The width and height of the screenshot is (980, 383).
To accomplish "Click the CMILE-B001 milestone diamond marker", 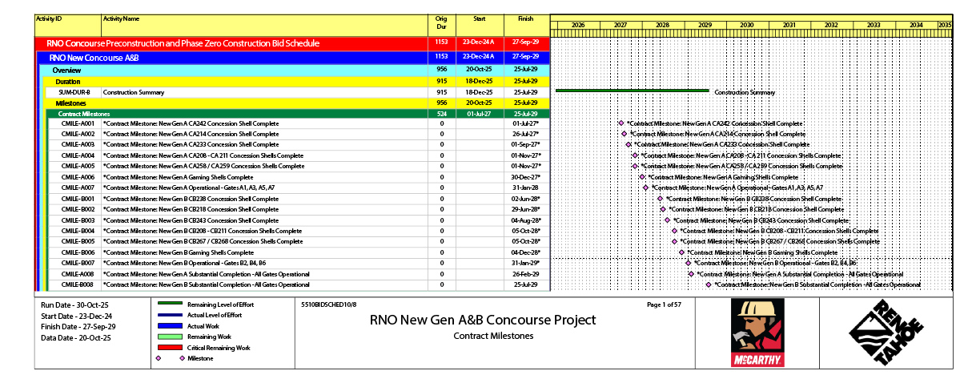I will tap(660, 199).
